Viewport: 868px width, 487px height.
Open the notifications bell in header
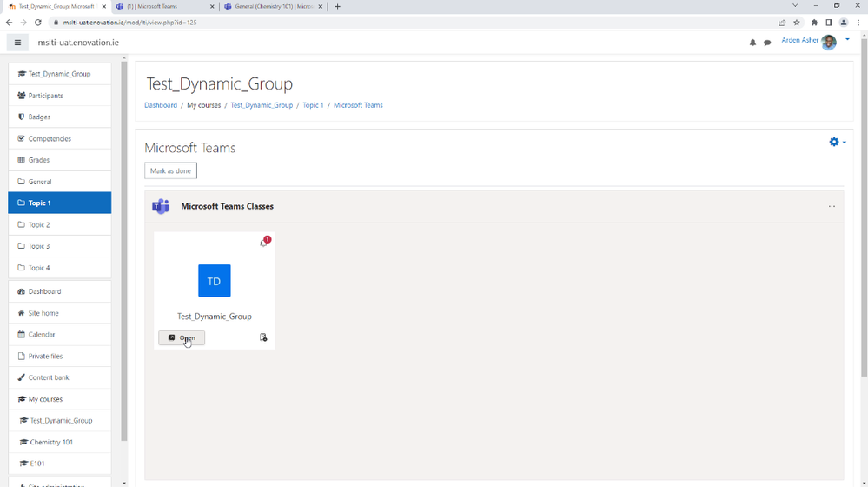click(x=752, y=43)
